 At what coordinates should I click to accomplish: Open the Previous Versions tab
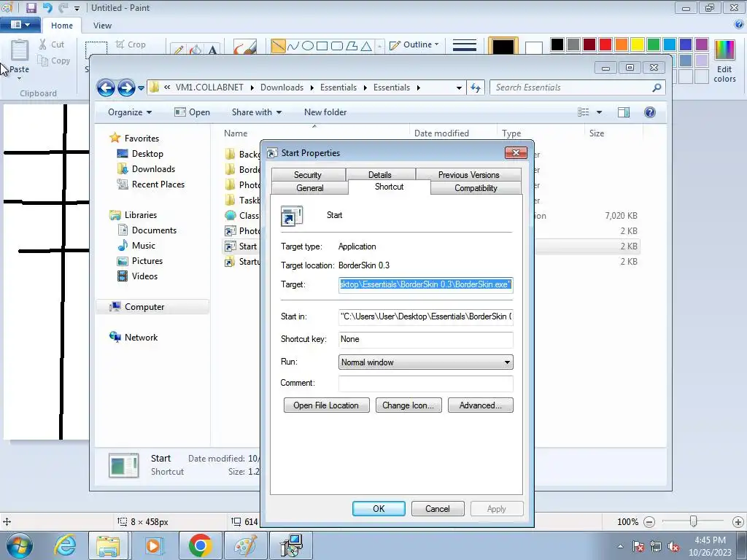(x=469, y=175)
